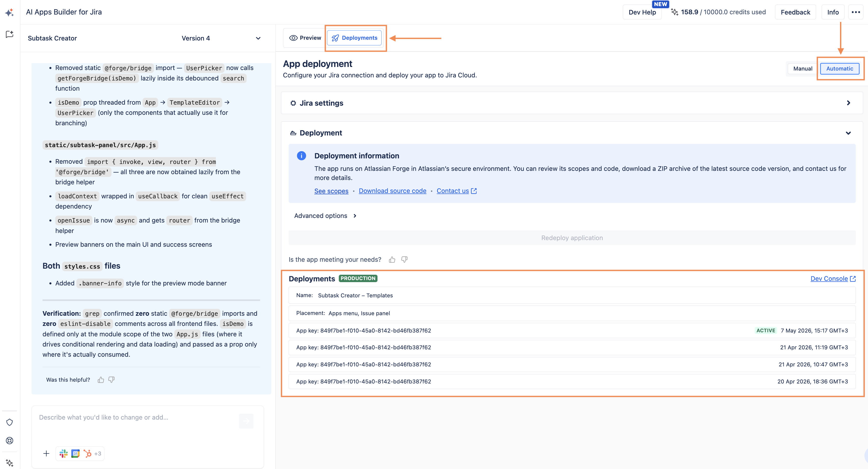Start a new chat via sidebar icon
The height and width of the screenshot is (469, 868).
[x=9, y=34]
